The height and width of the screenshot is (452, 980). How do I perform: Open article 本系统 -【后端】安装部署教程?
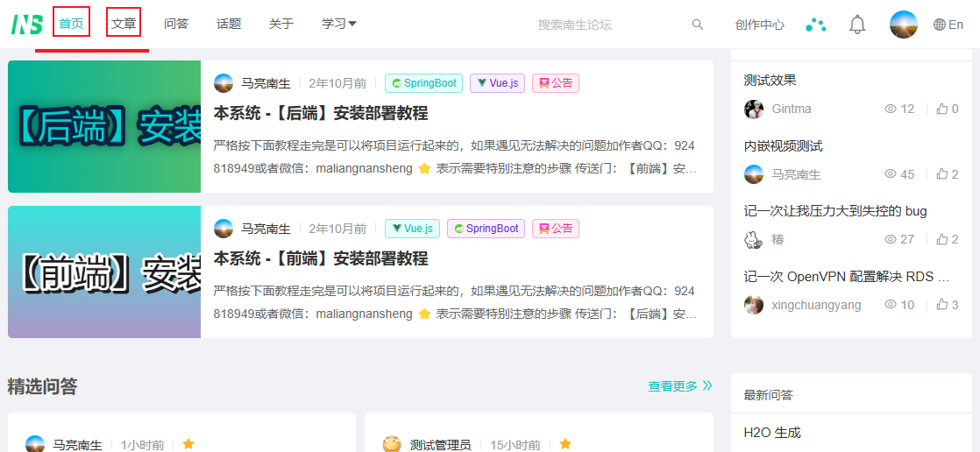click(x=321, y=113)
